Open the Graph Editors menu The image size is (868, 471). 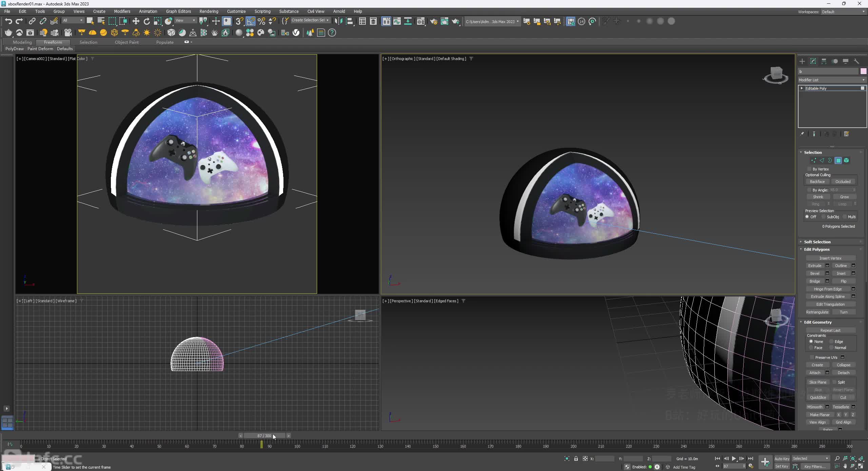178,11
